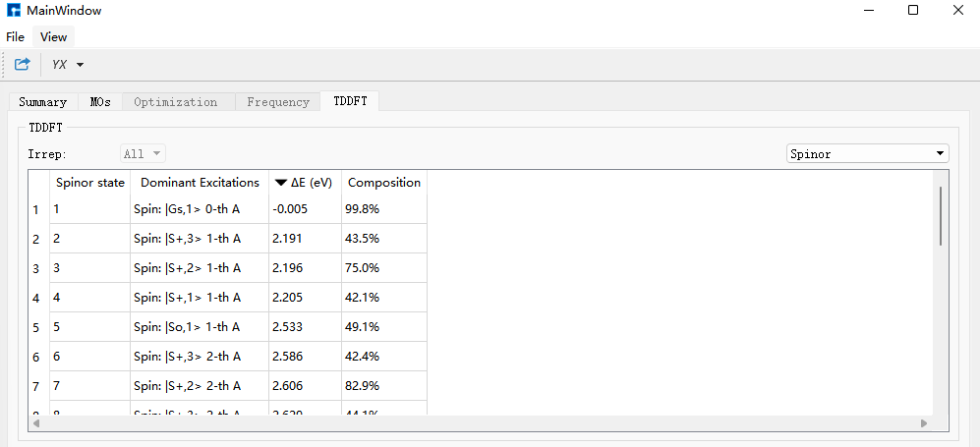Open the YX orientation dropdown arrow
The image size is (980, 447).
[x=80, y=65]
